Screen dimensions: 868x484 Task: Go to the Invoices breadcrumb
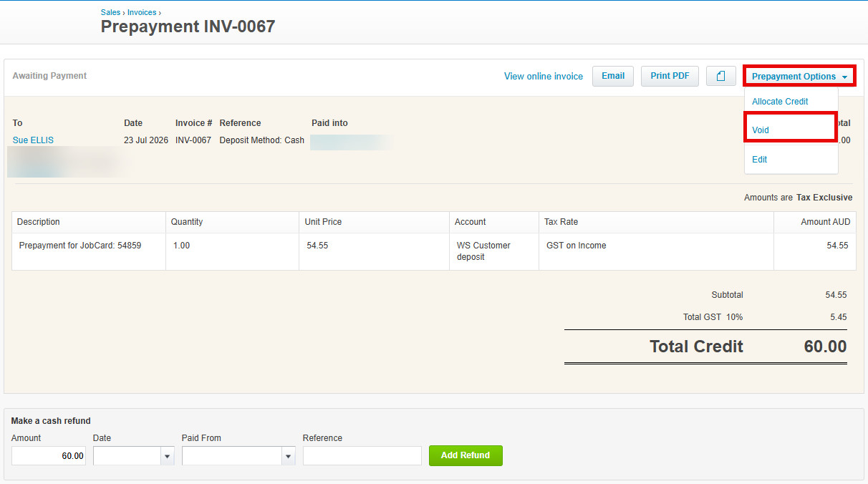[142, 12]
